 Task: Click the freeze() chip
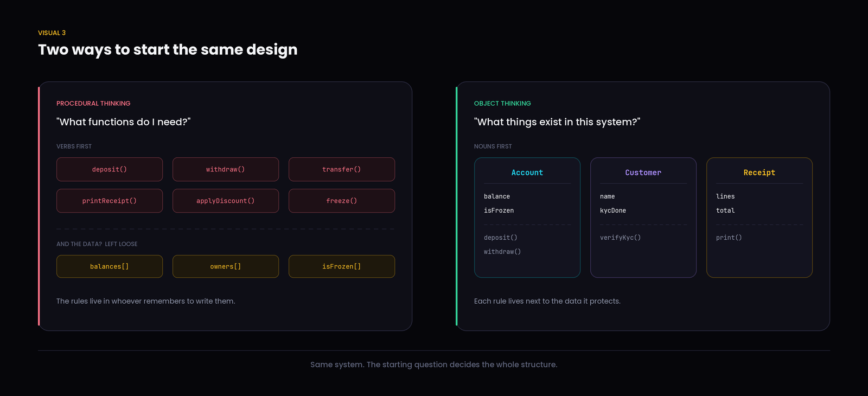pos(342,201)
